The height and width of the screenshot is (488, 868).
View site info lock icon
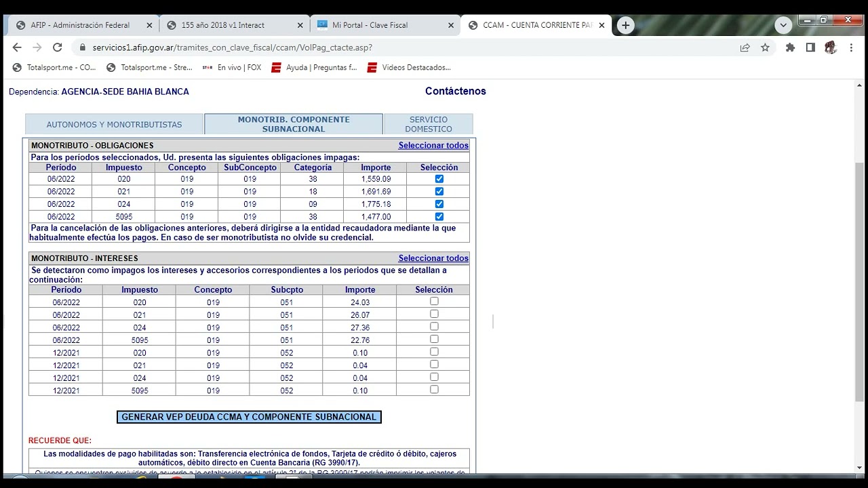pos(83,47)
